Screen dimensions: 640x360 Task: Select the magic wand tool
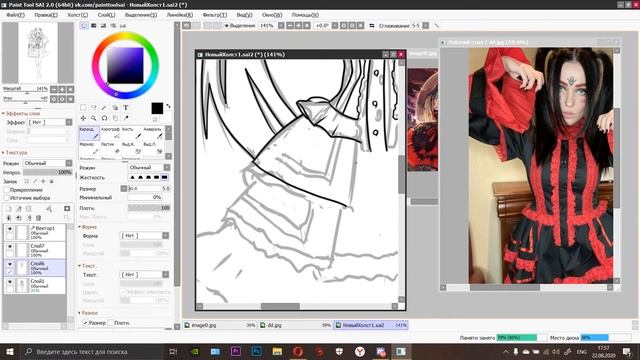(x=104, y=108)
